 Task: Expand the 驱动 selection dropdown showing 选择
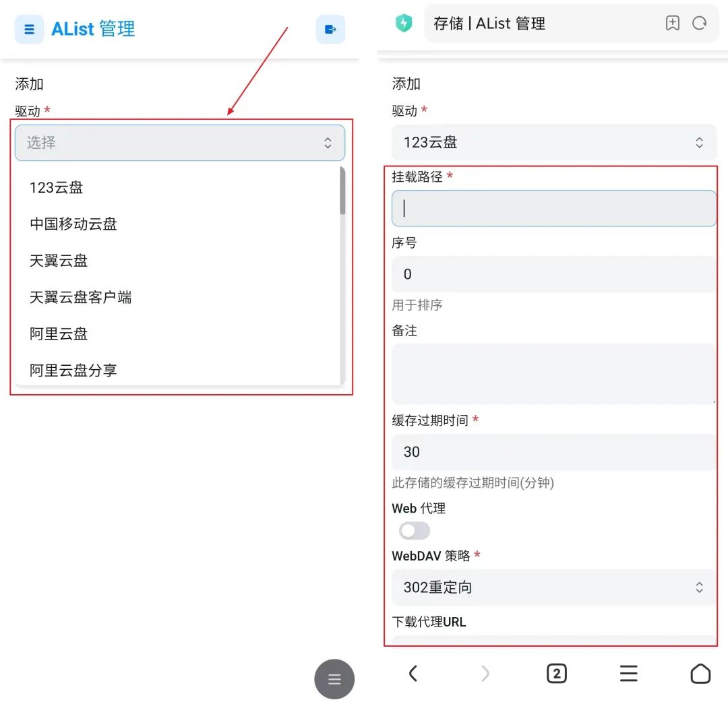tap(180, 142)
